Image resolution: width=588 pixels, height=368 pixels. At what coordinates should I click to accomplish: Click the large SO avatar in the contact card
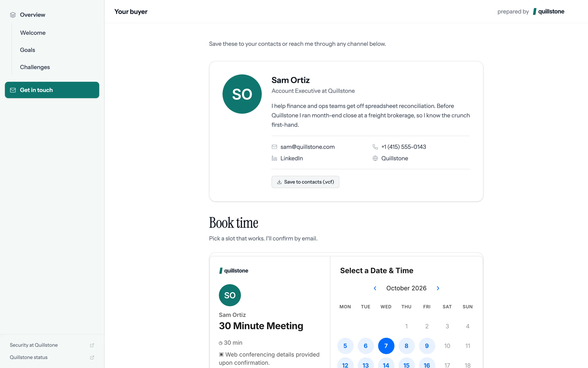(242, 94)
